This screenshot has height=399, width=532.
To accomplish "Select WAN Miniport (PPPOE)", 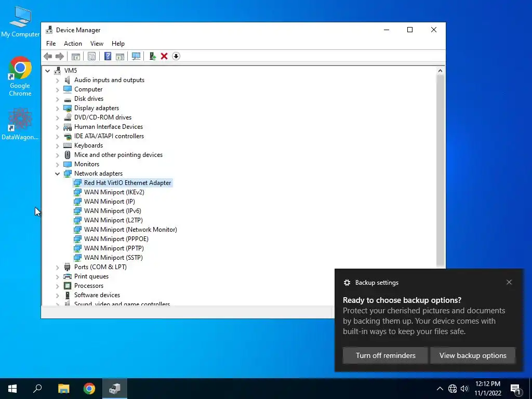I will [x=116, y=239].
